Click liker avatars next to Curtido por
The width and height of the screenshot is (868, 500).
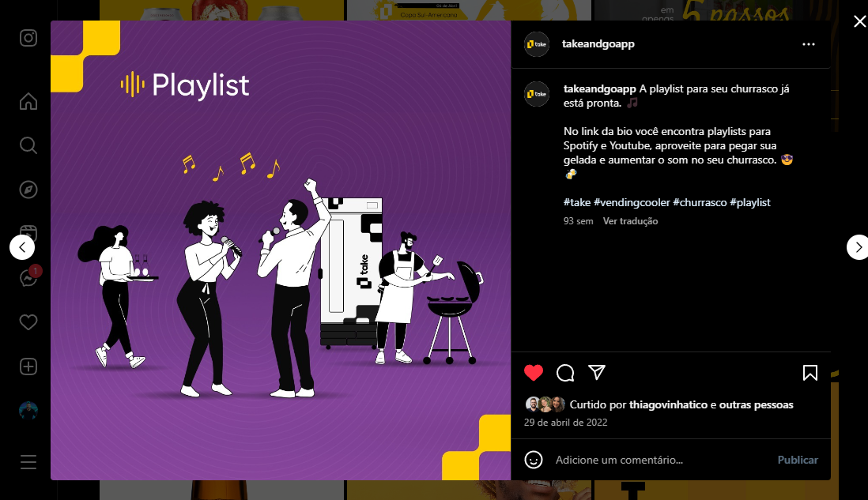[545, 404]
